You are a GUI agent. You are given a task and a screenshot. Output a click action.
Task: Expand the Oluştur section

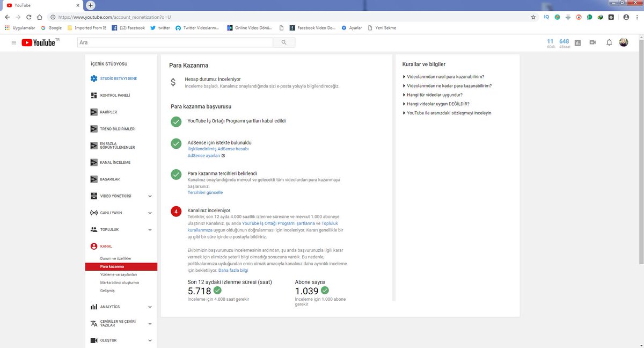tap(150, 340)
